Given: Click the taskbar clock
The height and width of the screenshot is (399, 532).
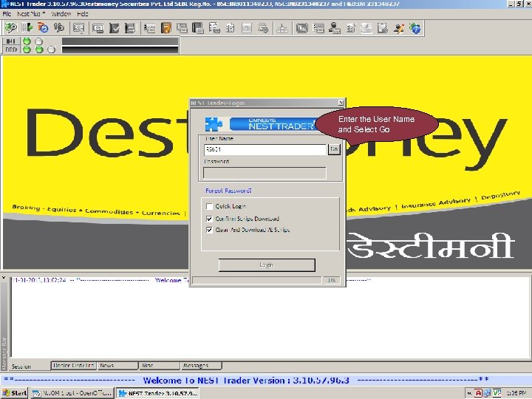Looking at the screenshot, I should pyautogui.click(x=516, y=393).
